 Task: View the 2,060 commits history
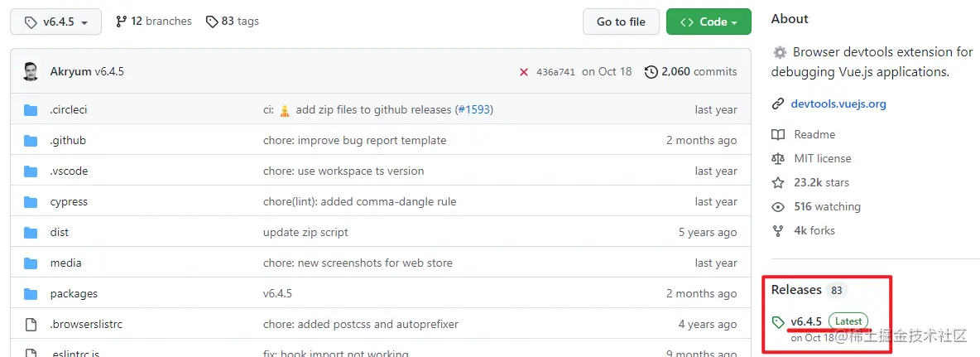[690, 72]
